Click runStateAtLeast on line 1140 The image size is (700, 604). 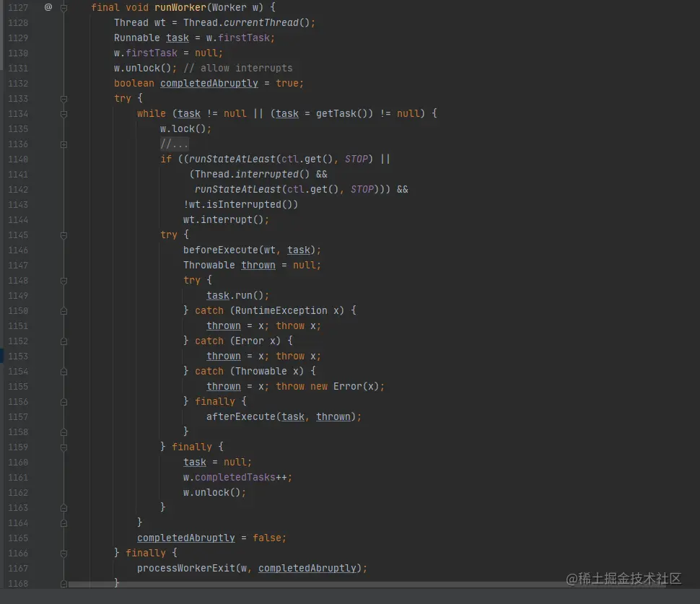coord(232,159)
